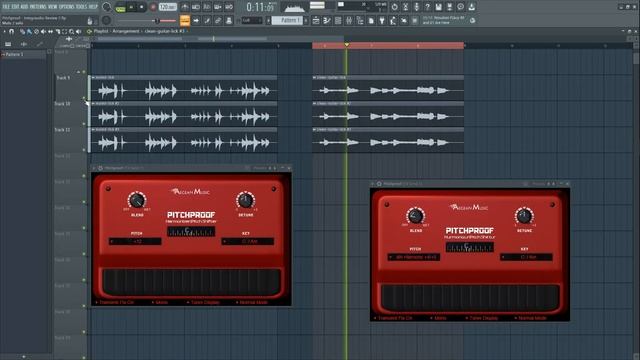Arm the red record button

[x=153, y=7]
